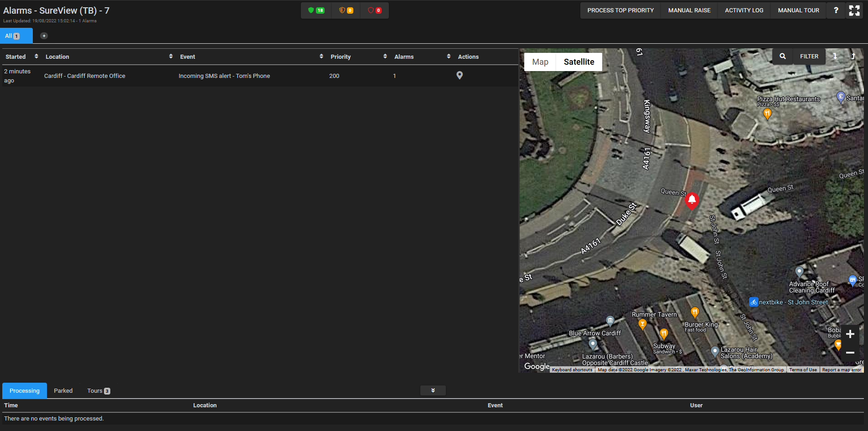Open the map FILTER button
The height and width of the screenshot is (431, 868).
809,56
